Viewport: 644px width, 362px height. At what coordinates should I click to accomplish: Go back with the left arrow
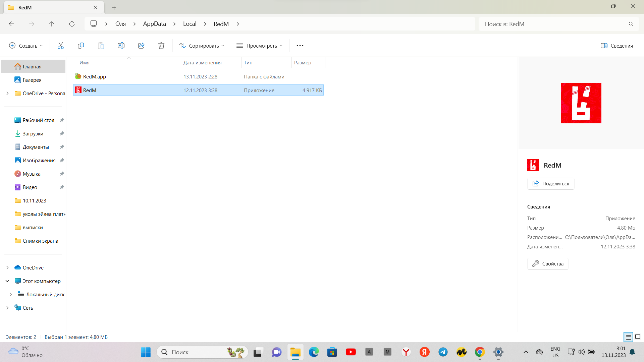tap(11, 24)
